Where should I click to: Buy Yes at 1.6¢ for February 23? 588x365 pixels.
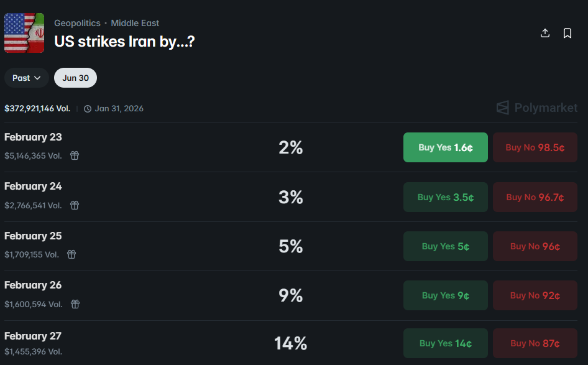(445, 147)
